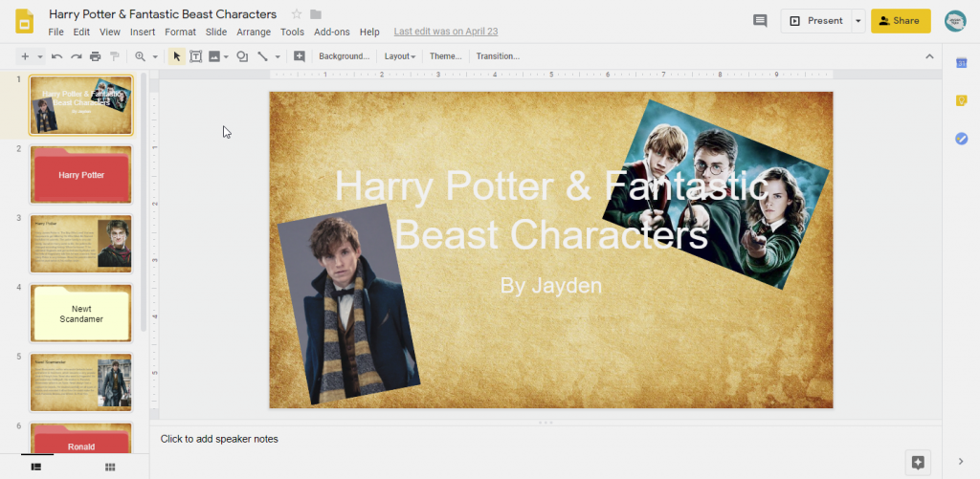Open the Format menu

point(181,32)
